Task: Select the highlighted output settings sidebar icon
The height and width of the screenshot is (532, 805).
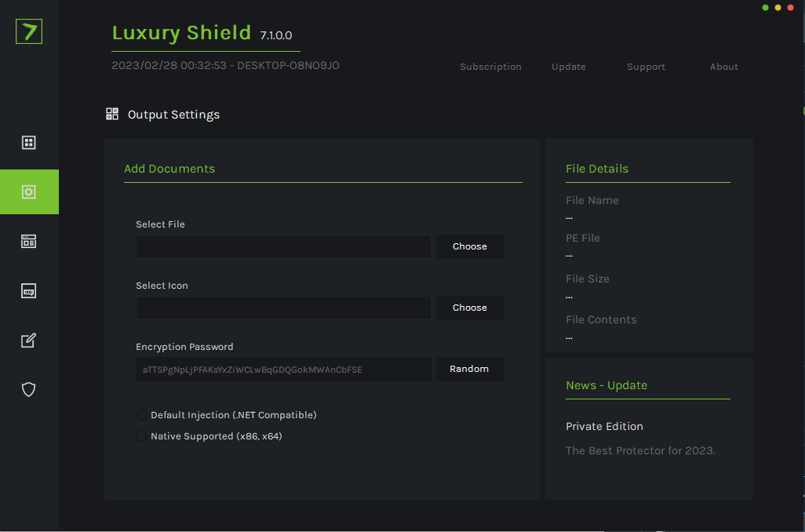Action: click(29, 192)
